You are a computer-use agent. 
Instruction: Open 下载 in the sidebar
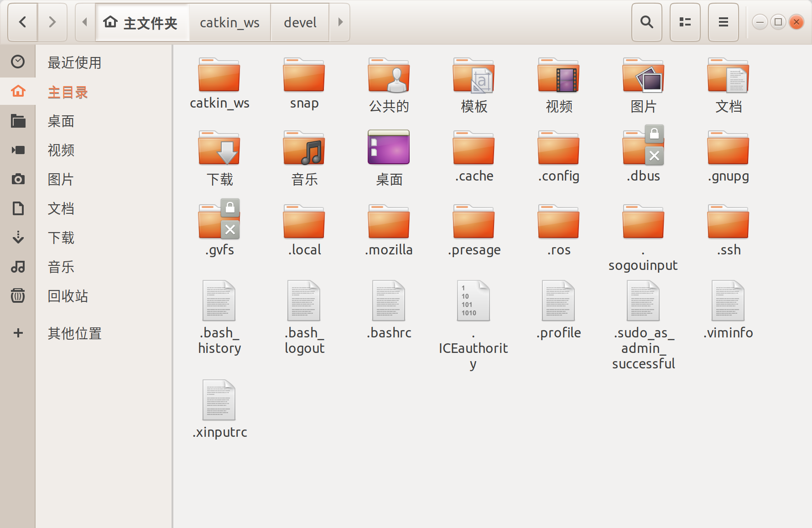tap(86, 238)
